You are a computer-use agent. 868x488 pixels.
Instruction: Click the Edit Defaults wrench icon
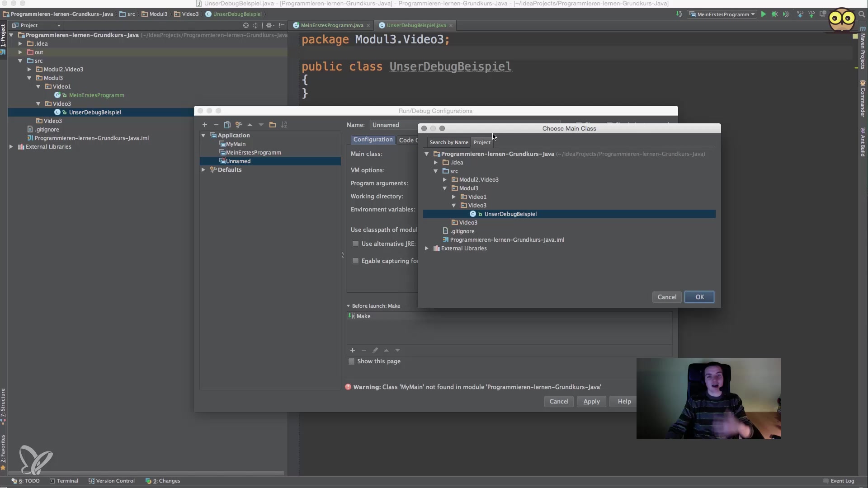(x=239, y=125)
